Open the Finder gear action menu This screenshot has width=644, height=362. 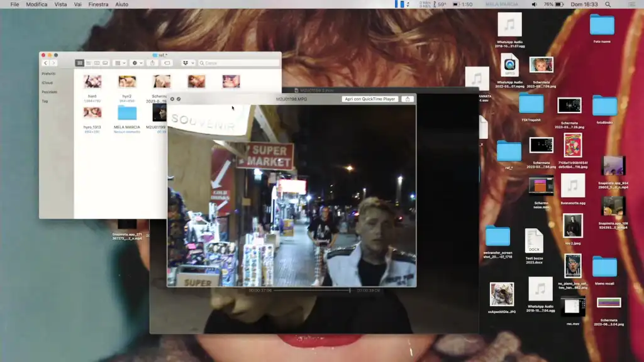tap(136, 63)
